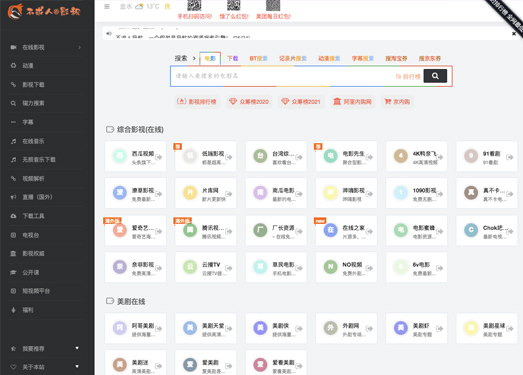Click the arrow icon on 南瓜电影 card

click(x=299, y=194)
